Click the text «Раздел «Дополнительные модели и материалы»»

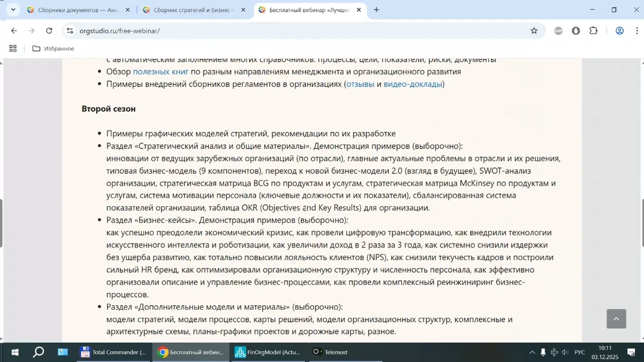pyautogui.click(x=198, y=307)
